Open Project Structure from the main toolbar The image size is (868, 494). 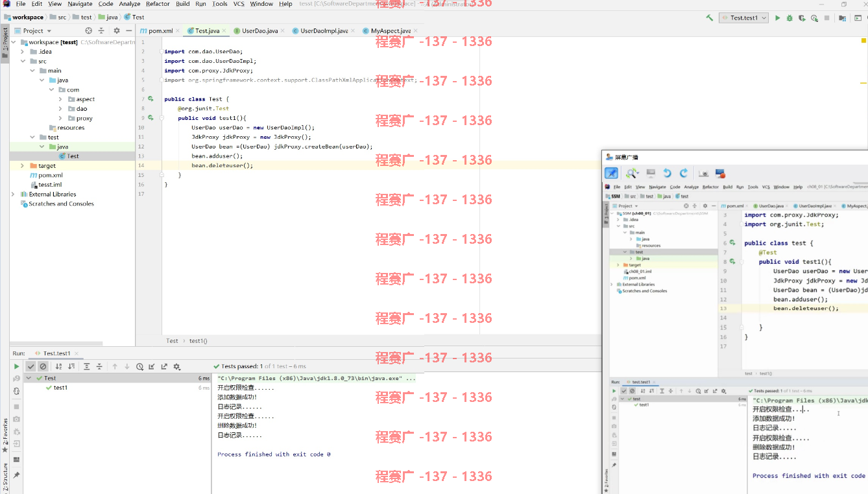pos(843,18)
